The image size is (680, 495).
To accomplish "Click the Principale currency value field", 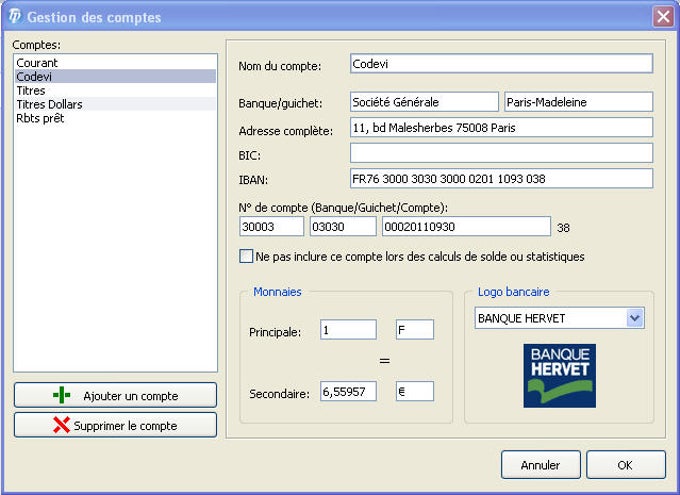I will tap(348, 330).
